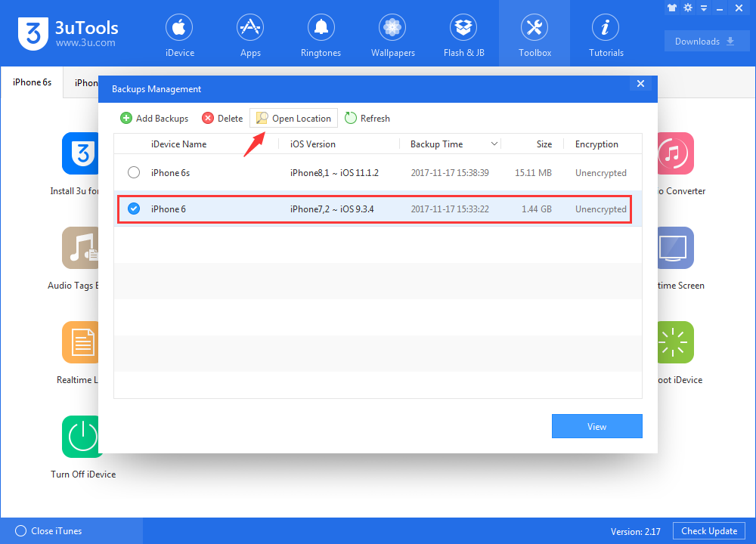This screenshot has height=544, width=756.
Task: Click the 'Version: 2.17' status text
Action: pyautogui.click(x=636, y=531)
